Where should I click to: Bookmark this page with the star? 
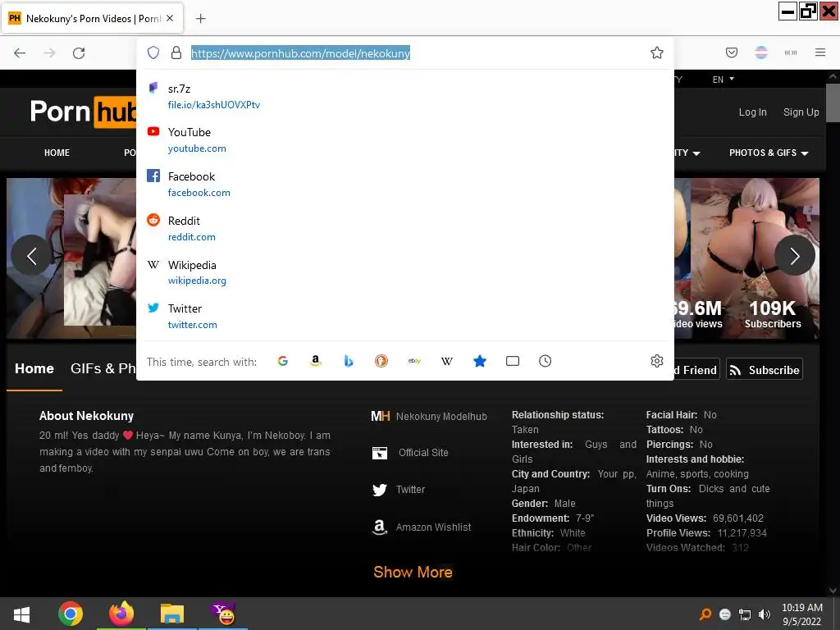coord(657,52)
